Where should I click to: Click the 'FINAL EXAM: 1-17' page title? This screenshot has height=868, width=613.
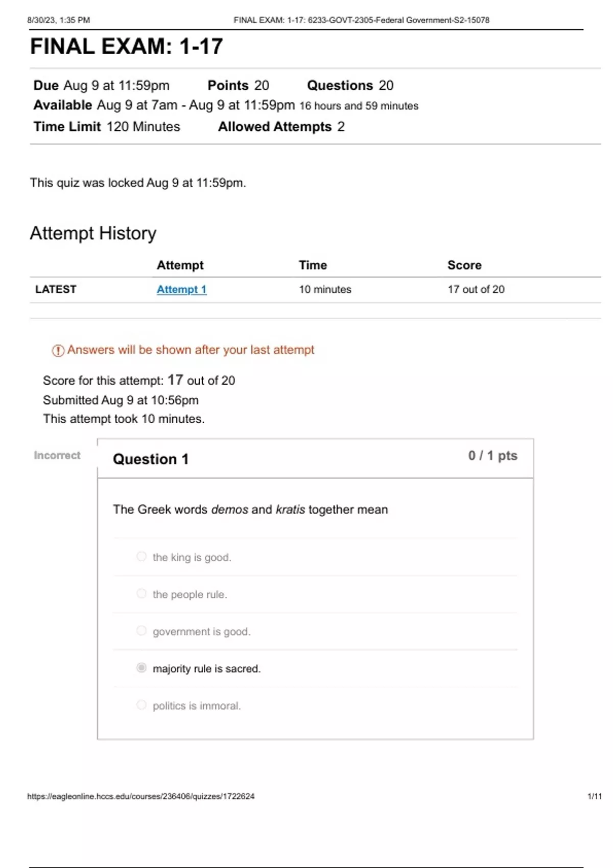(126, 46)
